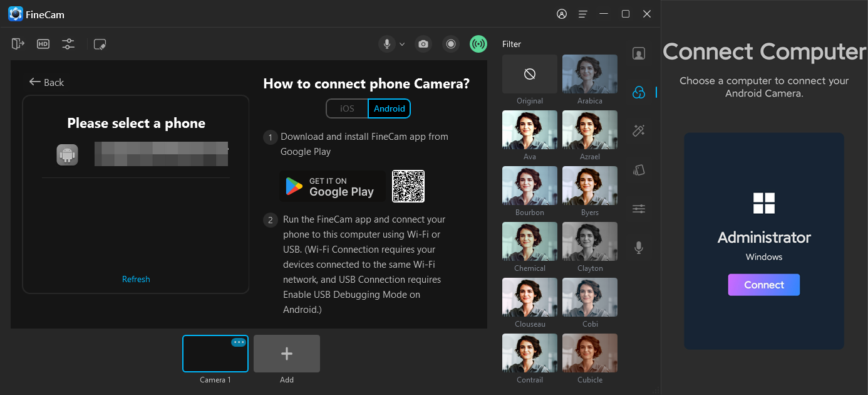868x395 pixels.
Task: Click the "Connect Computer" title
Action: point(765,51)
